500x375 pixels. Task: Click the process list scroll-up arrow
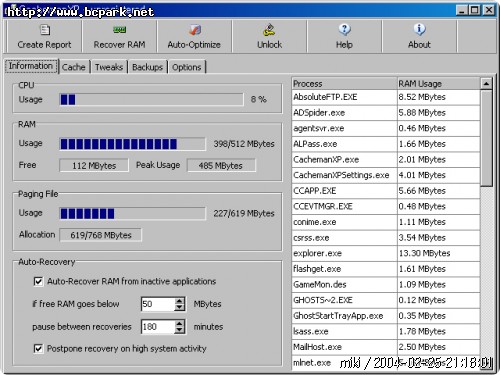tap(486, 84)
